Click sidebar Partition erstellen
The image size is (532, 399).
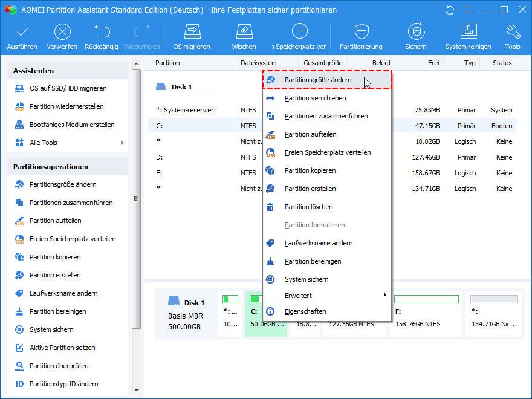tap(55, 275)
